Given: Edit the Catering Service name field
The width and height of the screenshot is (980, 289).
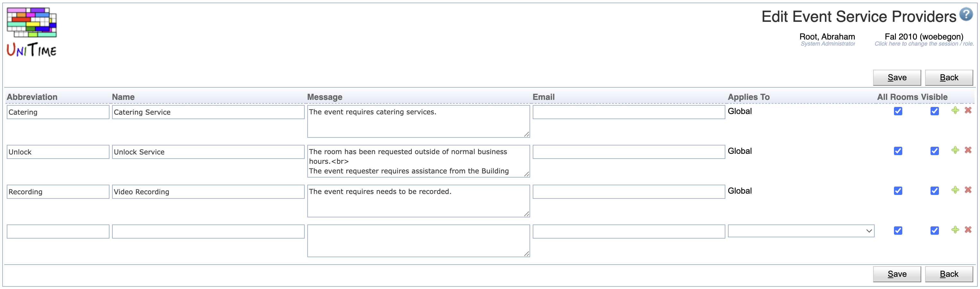Looking at the screenshot, I should click(208, 112).
